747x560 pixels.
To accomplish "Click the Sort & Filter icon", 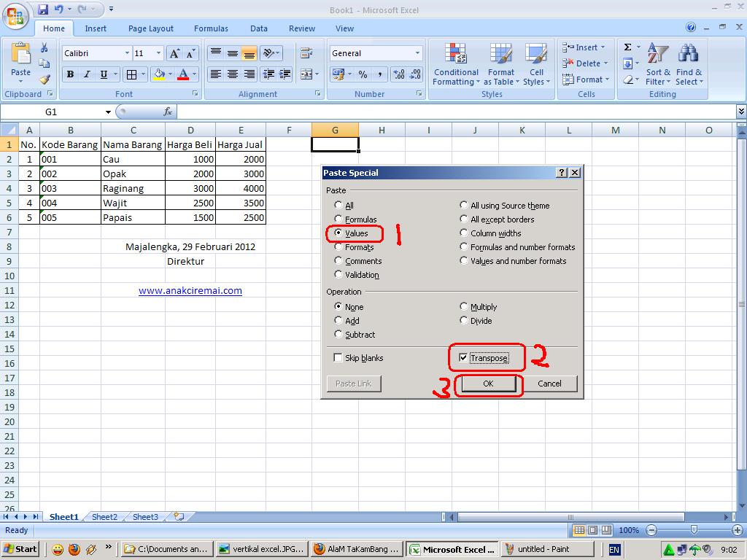I will pyautogui.click(x=657, y=53).
